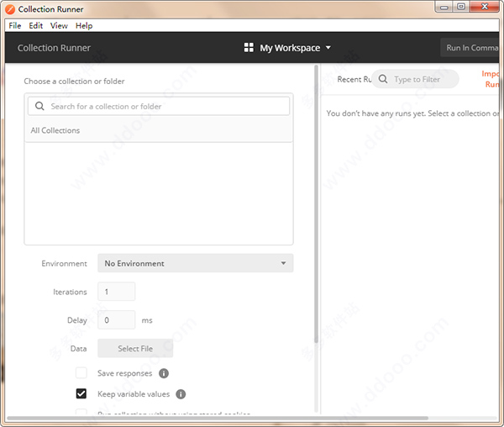Open the View menu

tap(59, 26)
